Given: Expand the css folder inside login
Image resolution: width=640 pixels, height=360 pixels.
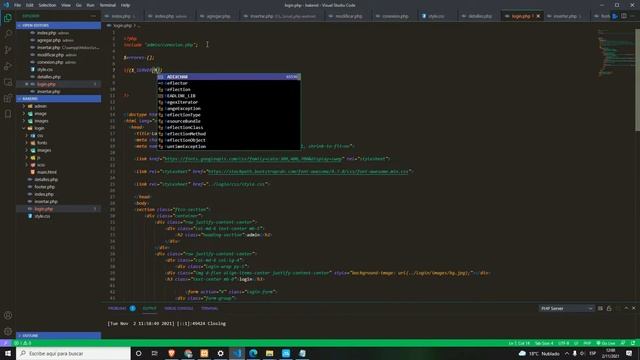Looking at the screenshot, I should pyautogui.click(x=58, y=136).
